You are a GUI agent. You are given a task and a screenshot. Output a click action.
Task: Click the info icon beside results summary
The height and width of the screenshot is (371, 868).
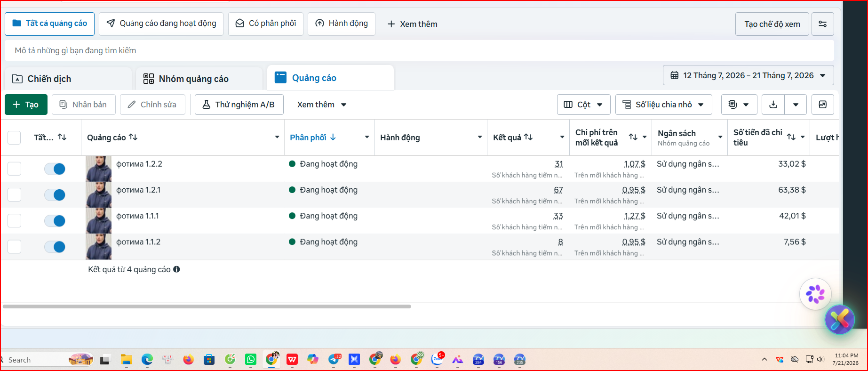point(176,269)
